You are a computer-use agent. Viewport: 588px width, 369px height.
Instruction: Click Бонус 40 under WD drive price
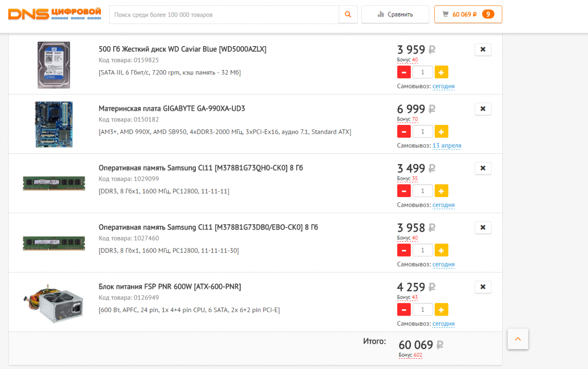(407, 60)
